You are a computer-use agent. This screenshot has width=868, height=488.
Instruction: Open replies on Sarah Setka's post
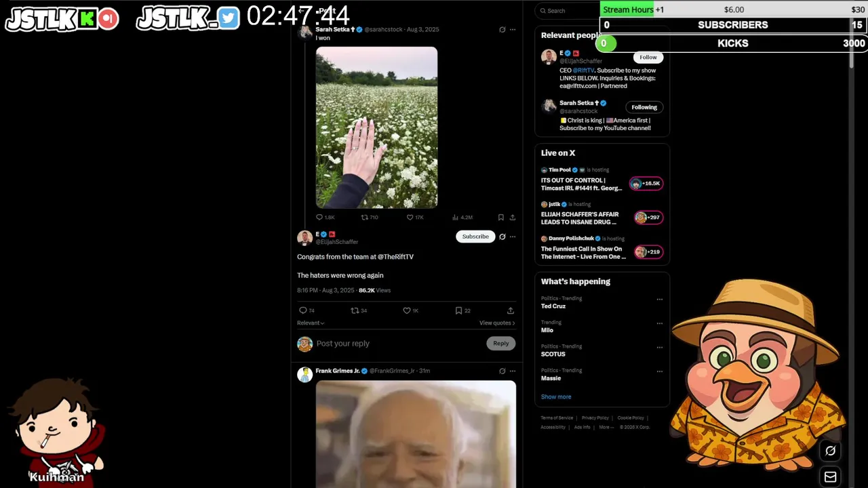coord(325,218)
